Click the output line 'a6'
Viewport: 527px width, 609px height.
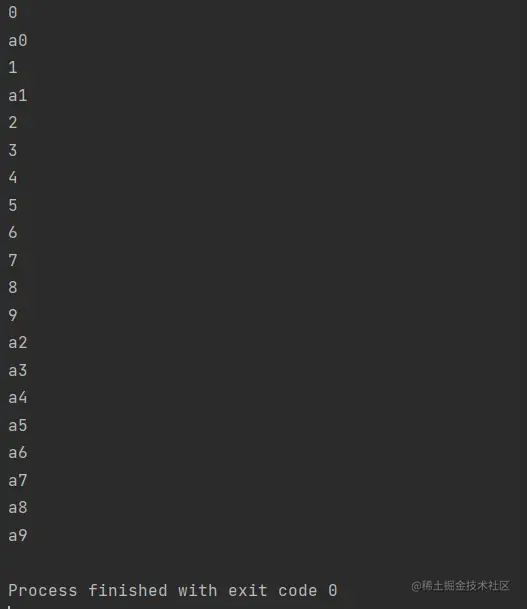point(18,453)
